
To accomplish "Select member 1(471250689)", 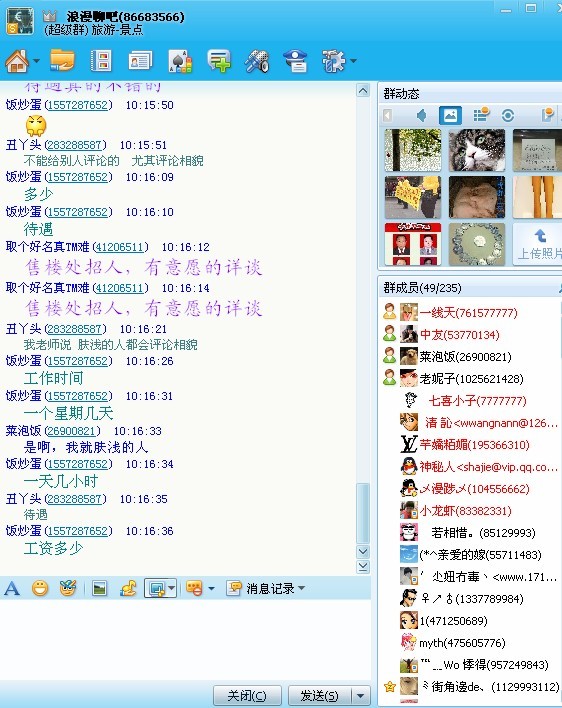I will (453, 621).
